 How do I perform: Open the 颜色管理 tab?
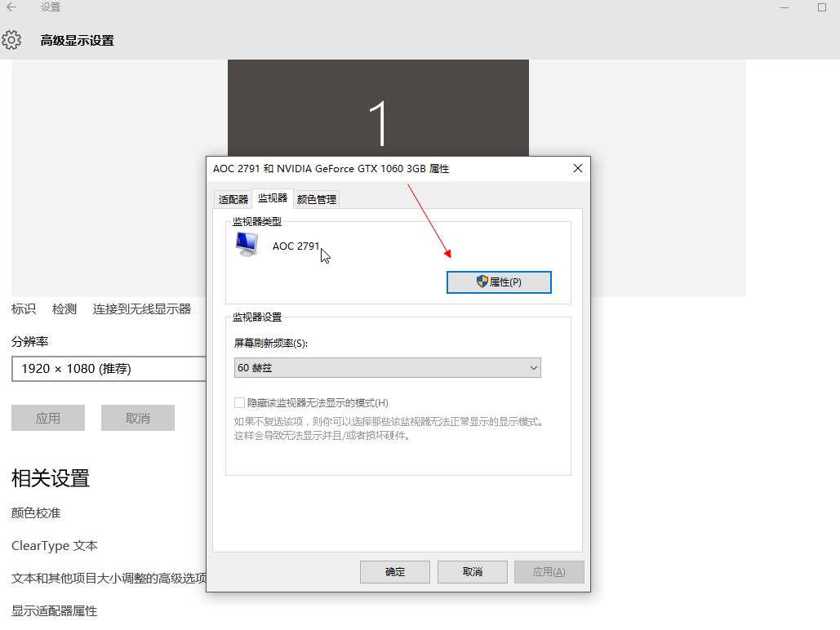click(x=317, y=199)
